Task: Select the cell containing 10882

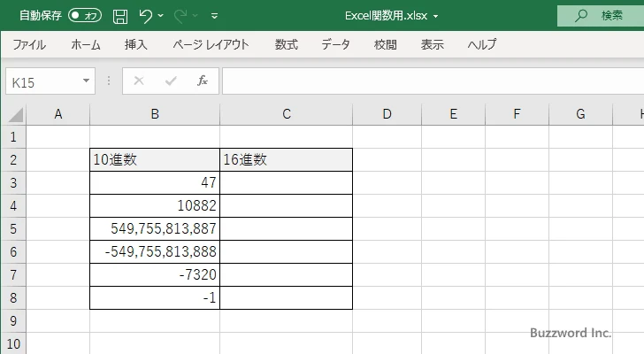Action: pyautogui.click(x=155, y=205)
